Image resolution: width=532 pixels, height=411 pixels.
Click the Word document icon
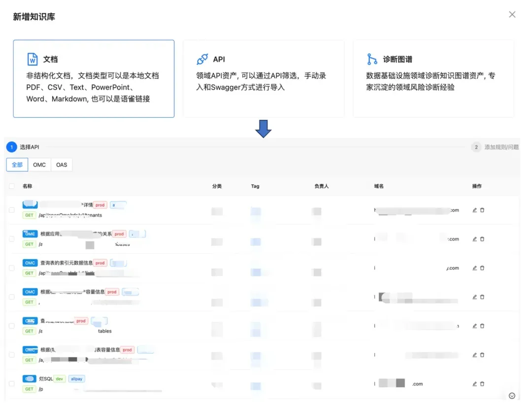pos(32,59)
